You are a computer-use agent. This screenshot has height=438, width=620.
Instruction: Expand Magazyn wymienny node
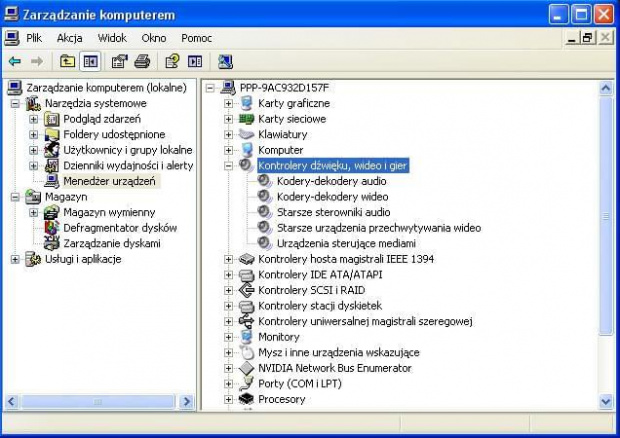(33, 213)
